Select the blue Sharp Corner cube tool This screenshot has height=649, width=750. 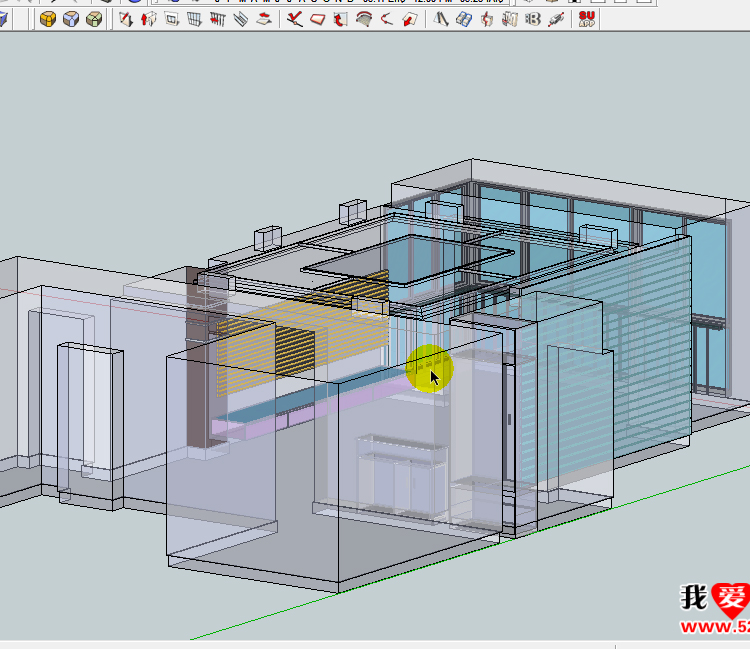point(71,20)
